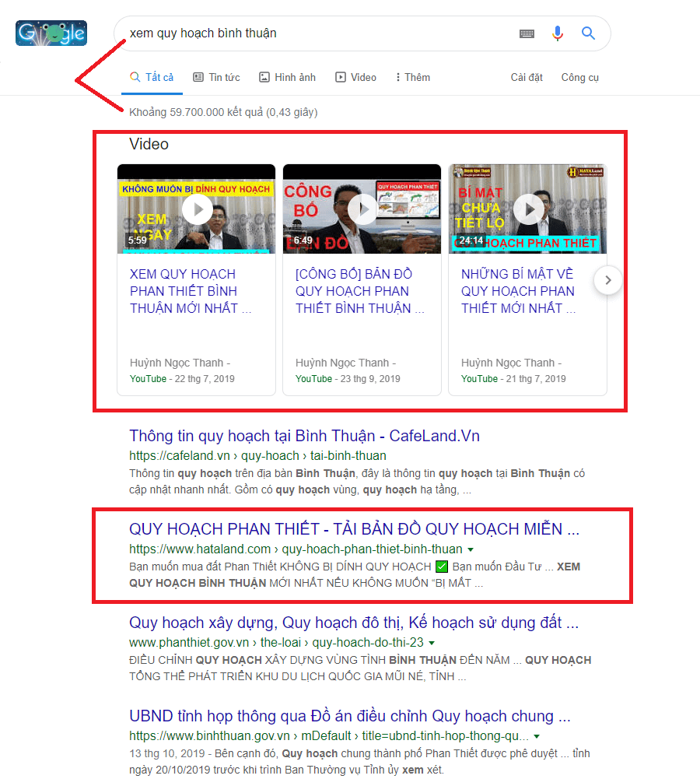
Task: Switch to the Hình ảnh tab
Action: click(287, 77)
